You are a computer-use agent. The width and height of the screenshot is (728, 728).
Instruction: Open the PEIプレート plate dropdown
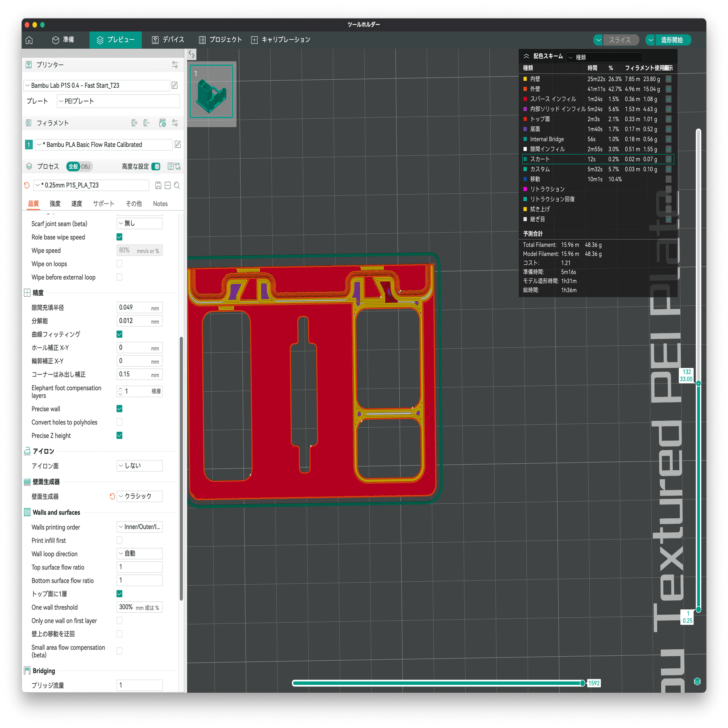(x=118, y=101)
